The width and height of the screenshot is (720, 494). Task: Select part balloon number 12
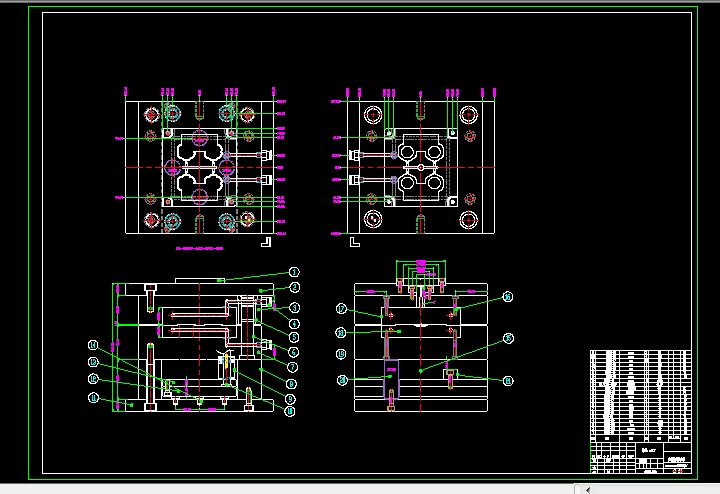click(93, 379)
